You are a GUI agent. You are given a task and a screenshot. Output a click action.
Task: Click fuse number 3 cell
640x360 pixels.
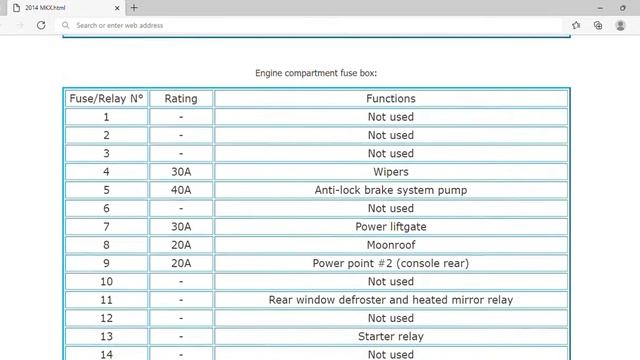[x=106, y=153]
